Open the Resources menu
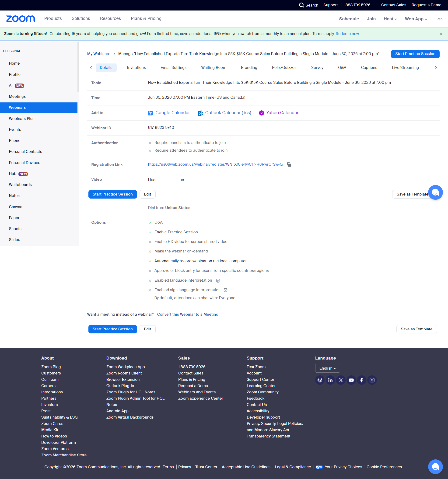 coord(110,18)
